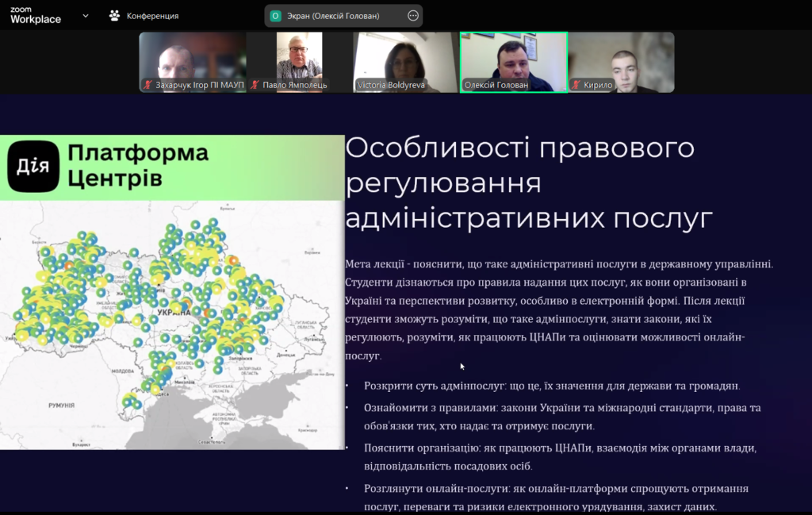Click the Платформа Центрів banner heading
Viewport: 812px width, 515px height.
(x=138, y=166)
